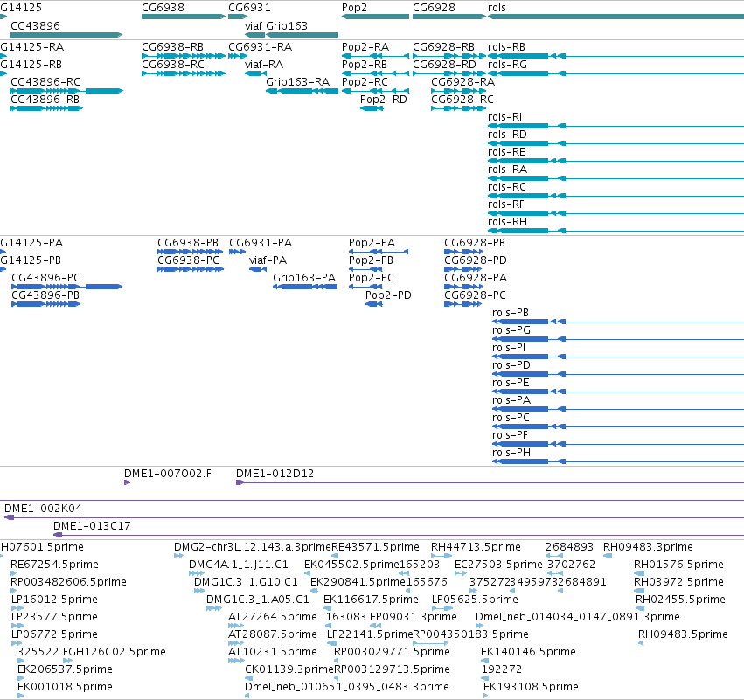Select transcript CG43896-RB label
Screen dimensions: 744x700
[45, 99]
